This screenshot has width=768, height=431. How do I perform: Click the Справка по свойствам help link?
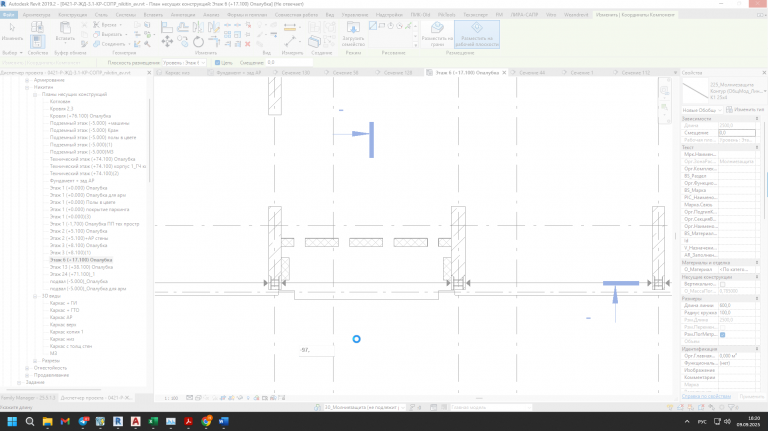tap(706, 396)
